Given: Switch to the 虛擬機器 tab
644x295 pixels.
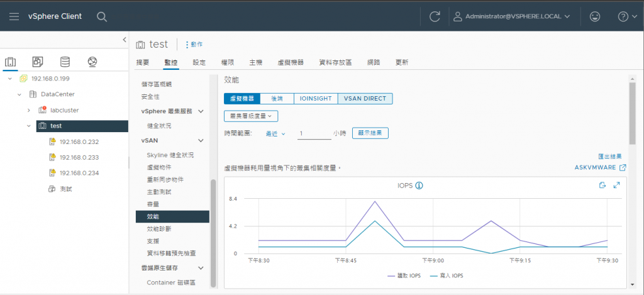Looking at the screenshot, I should tap(291, 62).
